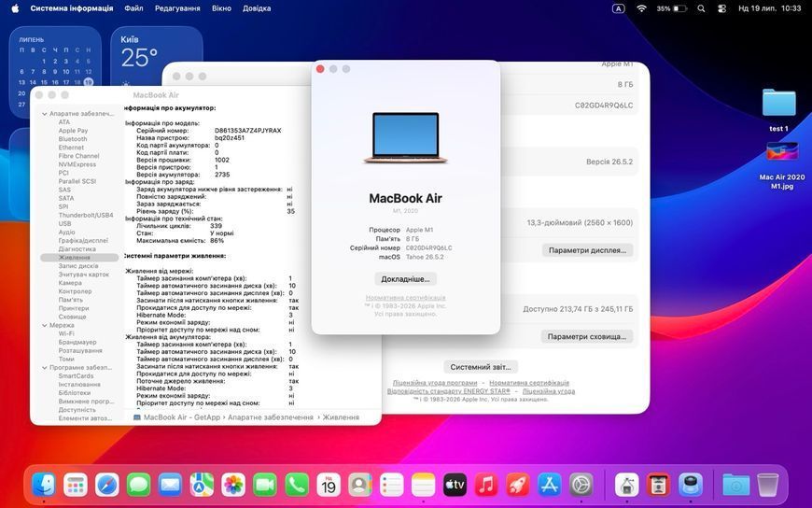Select Графіка/дисплеї in the sidebar
The width and height of the screenshot is (812, 508).
pos(83,241)
